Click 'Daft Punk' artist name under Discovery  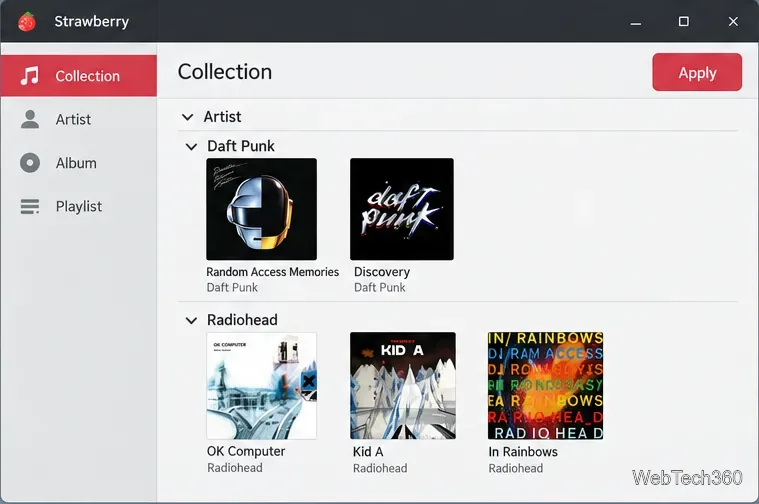point(380,288)
